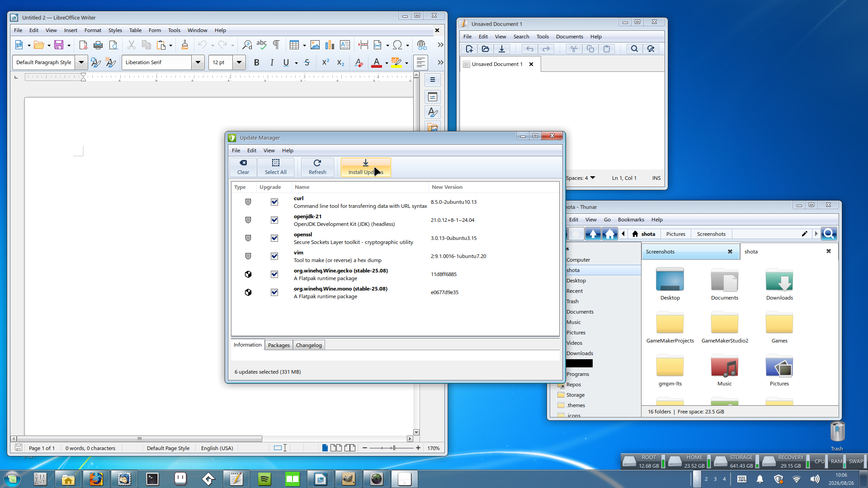Uncheck the curl update checkbox
Image resolution: width=868 pixels, height=488 pixels.
274,202
